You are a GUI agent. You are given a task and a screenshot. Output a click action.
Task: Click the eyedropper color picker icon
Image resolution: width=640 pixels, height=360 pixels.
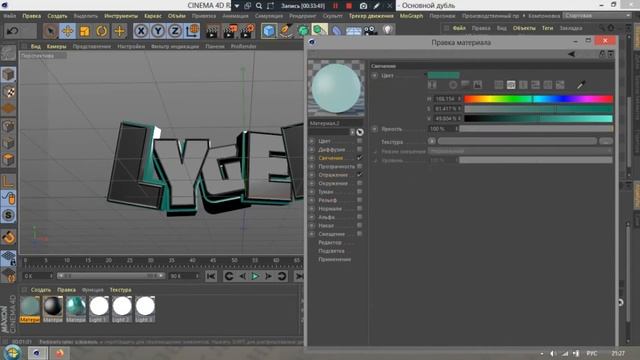click(581, 85)
